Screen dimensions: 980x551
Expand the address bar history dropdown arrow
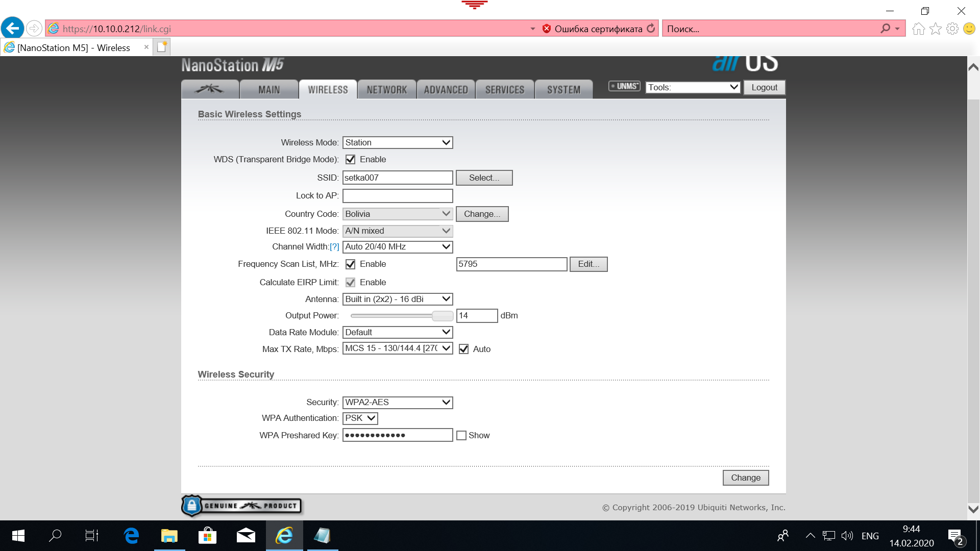coord(533,29)
